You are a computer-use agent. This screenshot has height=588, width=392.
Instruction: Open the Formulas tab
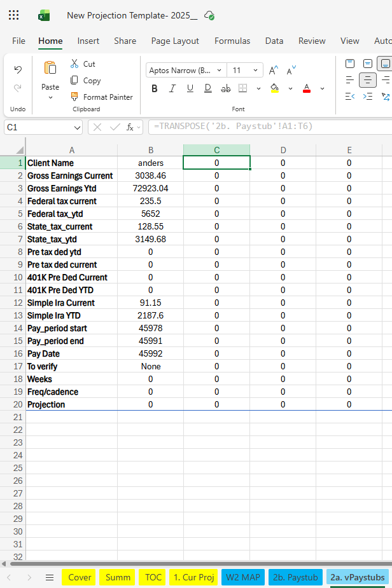pyautogui.click(x=232, y=41)
